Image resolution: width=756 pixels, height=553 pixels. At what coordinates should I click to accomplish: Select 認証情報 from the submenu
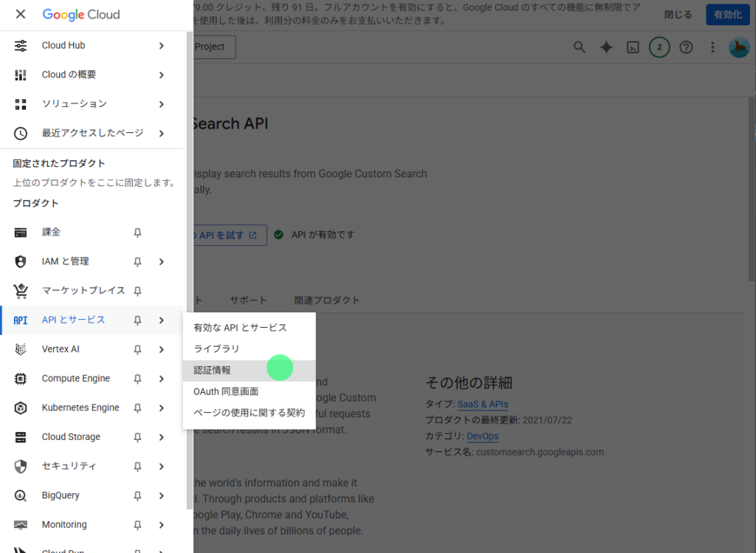(x=213, y=370)
